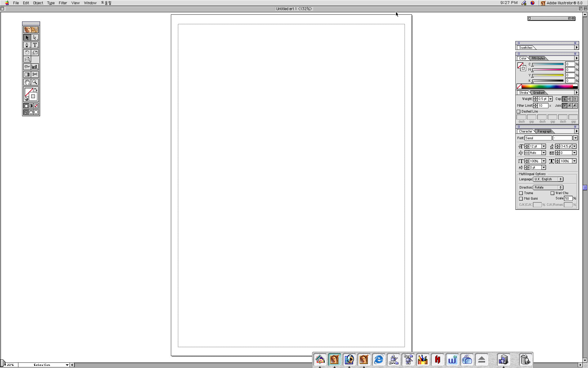Toggle the Tsume checkbox
Image resolution: width=588 pixels, height=368 pixels.
(x=521, y=193)
